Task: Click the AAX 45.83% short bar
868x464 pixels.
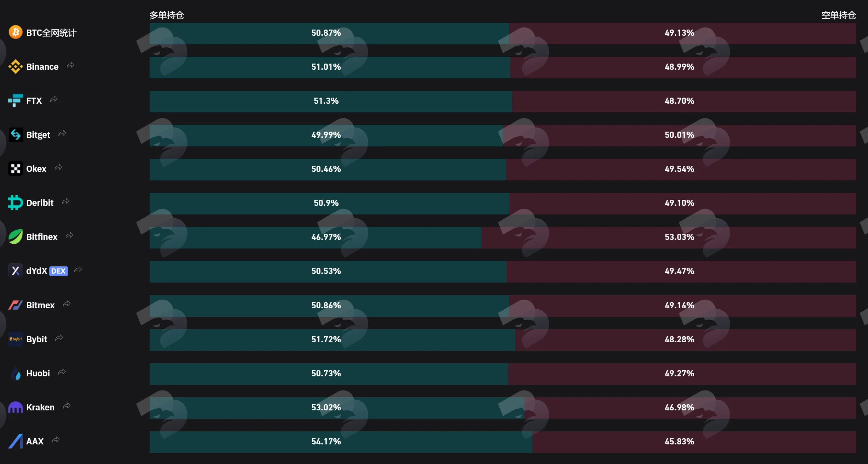Action: pyautogui.click(x=694, y=442)
